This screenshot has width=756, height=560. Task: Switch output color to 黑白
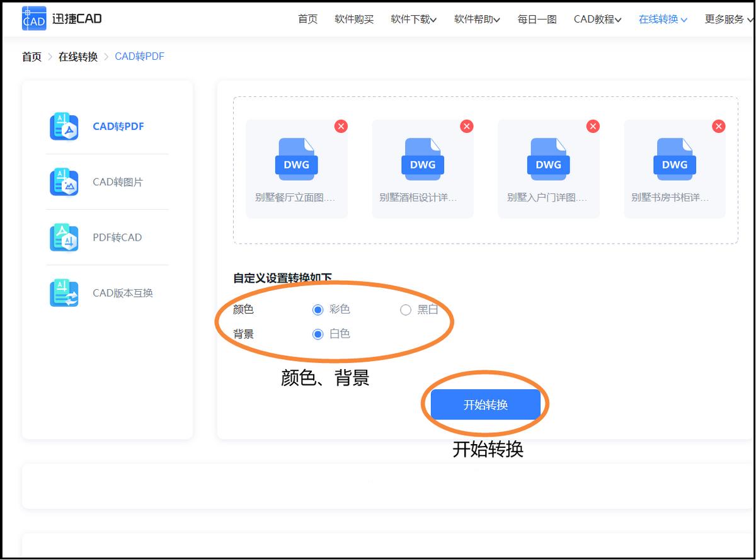click(406, 309)
